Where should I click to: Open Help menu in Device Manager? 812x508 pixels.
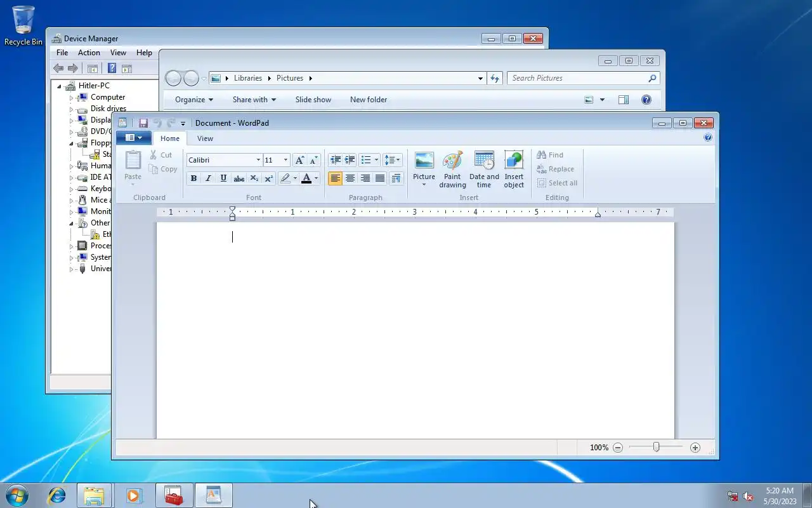[x=144, y=53]
